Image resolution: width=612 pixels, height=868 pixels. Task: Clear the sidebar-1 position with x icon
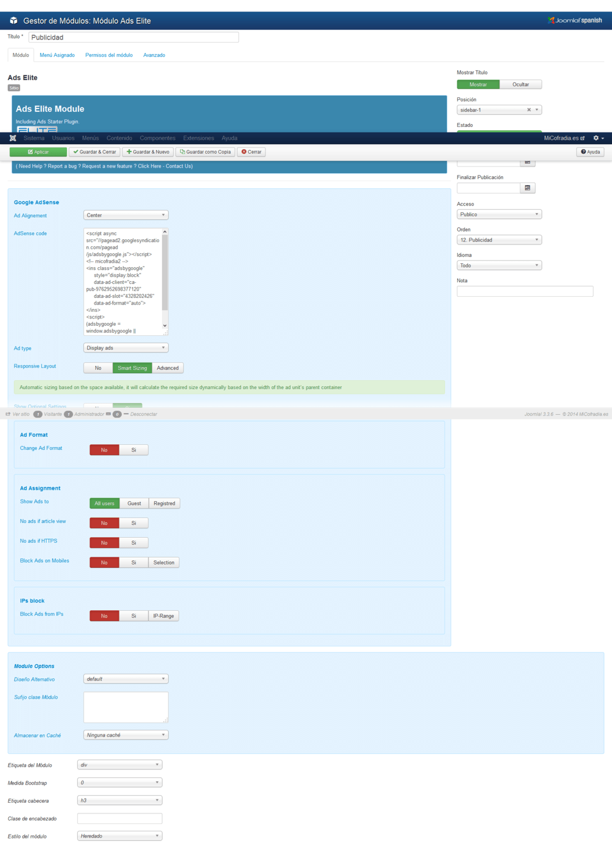tap(529, 110)
